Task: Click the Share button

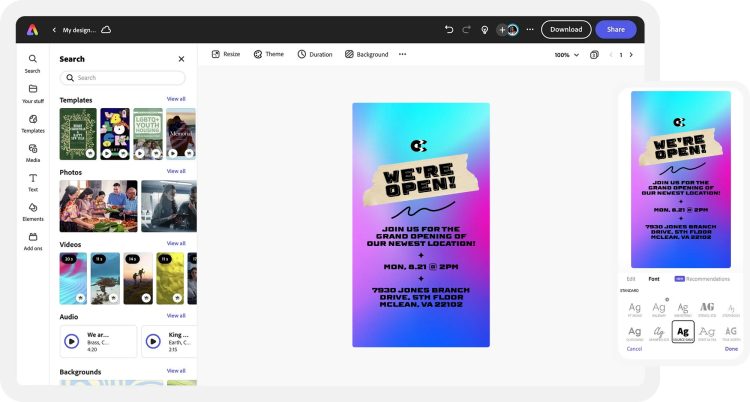Action: point(616,30)
